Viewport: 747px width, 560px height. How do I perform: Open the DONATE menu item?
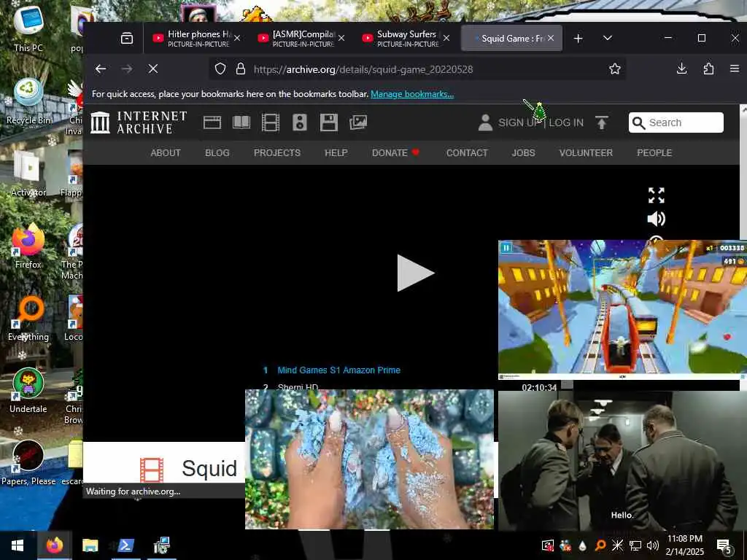[x=395, y=153]
